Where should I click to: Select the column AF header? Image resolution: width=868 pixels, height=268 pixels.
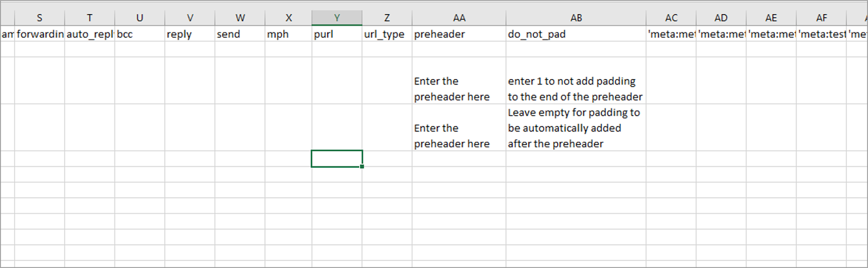[x=821, y=18]
